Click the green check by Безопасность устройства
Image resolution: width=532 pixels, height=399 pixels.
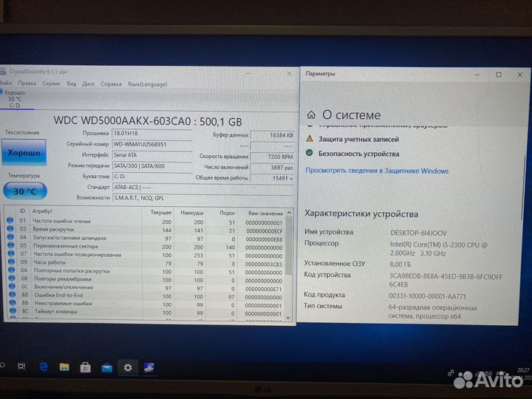pyautogui.click(x=309, y=153)
